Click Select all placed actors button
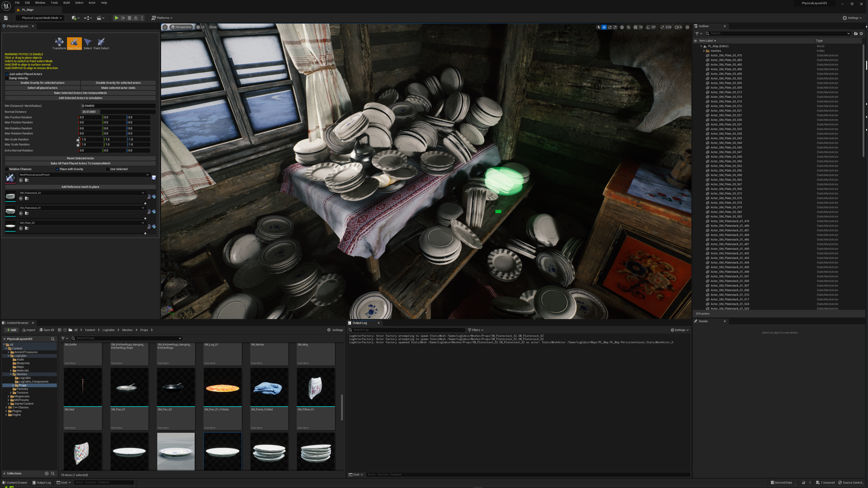The width and height of the screenshot is (868, 488). click(42, 88)
